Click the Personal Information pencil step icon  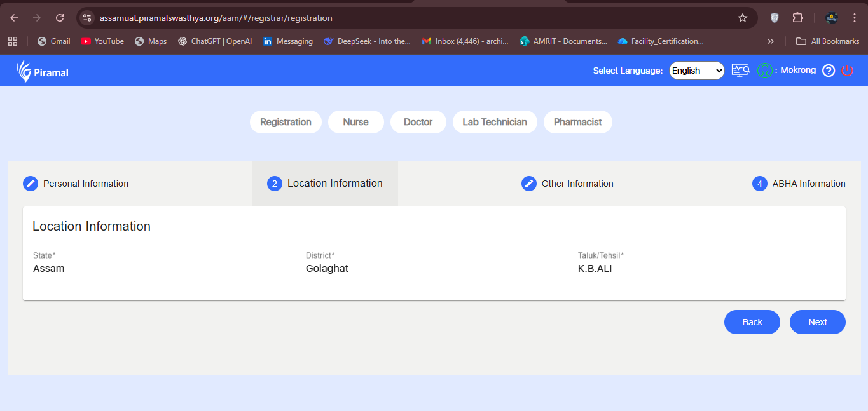click(x=31, y=184)
